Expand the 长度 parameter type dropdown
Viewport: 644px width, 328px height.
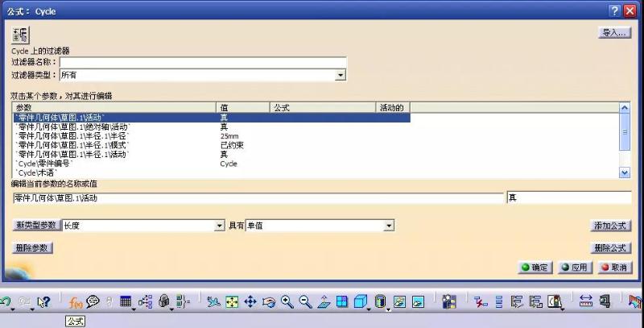click(x=219, y=226)
